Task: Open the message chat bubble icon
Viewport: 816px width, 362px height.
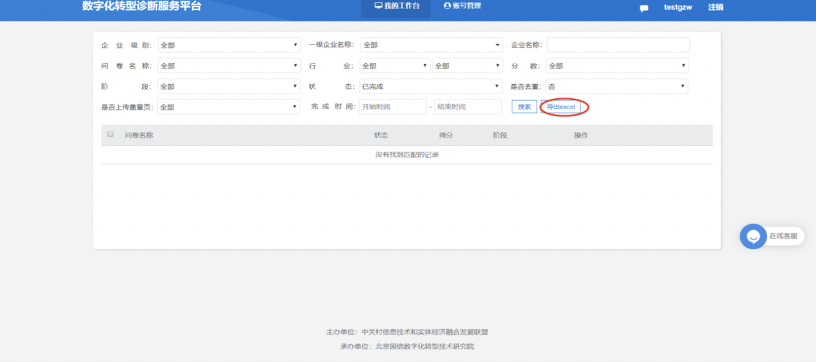Action: coord(644,8)
